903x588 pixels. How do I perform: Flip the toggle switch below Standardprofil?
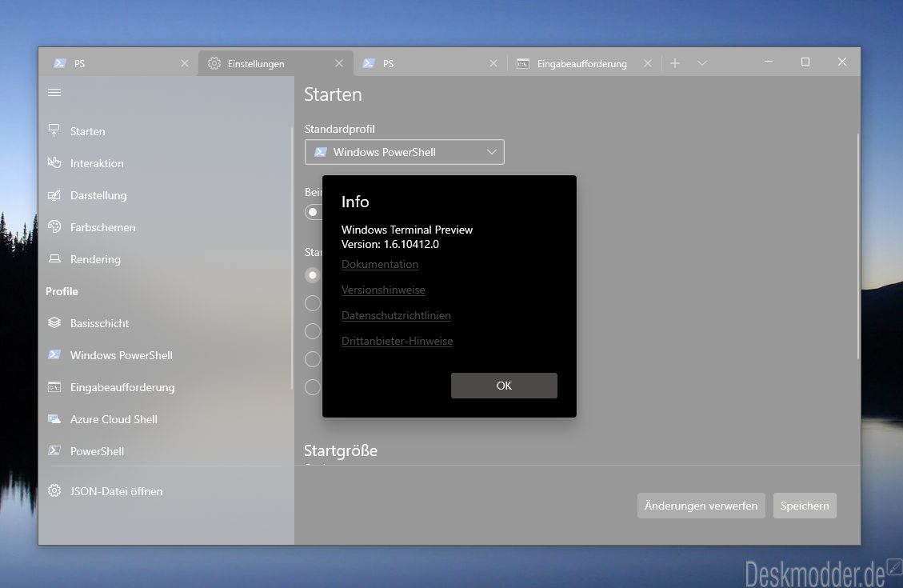click(x=314, y=212)
